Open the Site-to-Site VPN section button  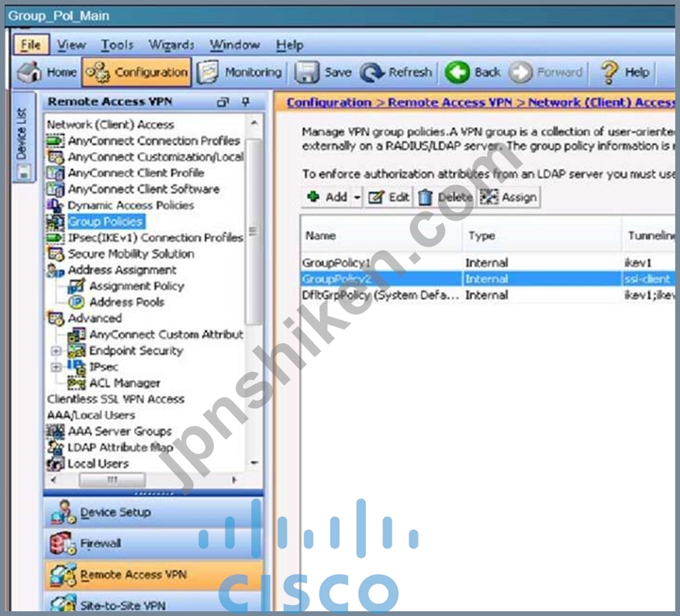click(x=153, y=603)
